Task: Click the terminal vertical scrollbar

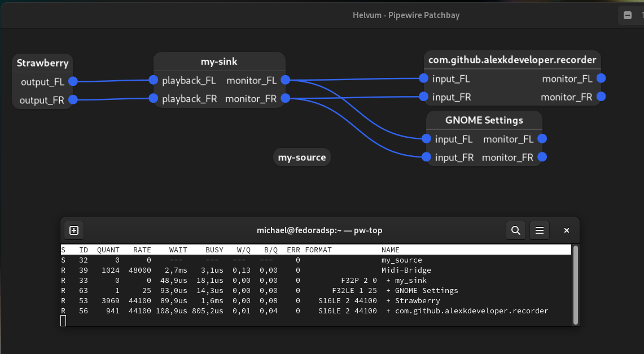Action: pyautogui.click(x=576, y=285)
